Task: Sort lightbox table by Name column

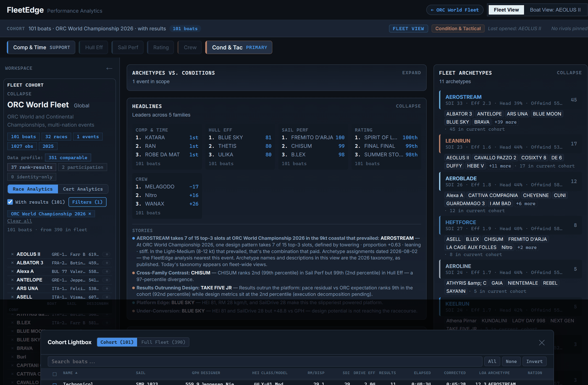Action: (x=70, y=373)
